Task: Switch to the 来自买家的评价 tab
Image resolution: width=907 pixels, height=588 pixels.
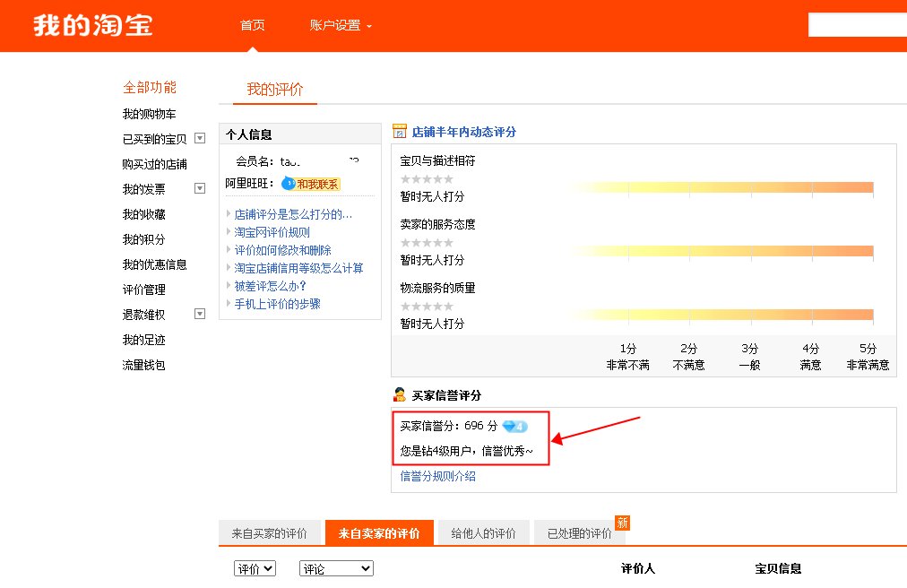Action: click(x=270, y=532)
